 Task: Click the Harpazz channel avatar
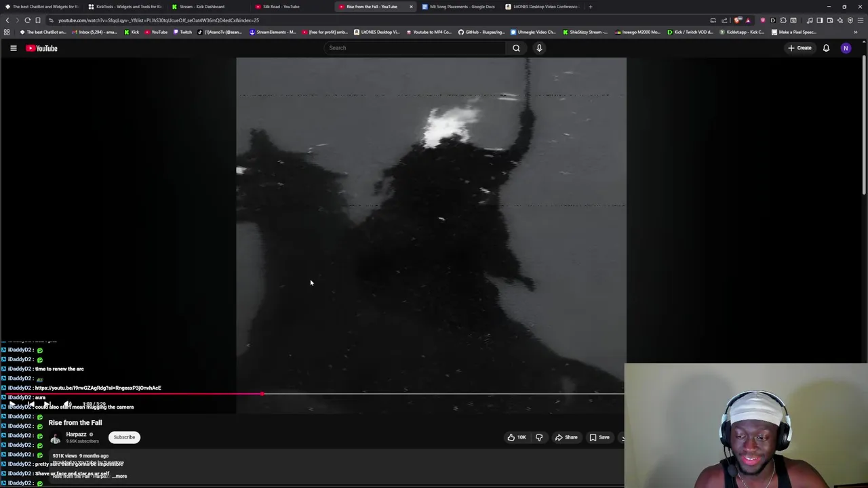click(x=55, y=438)
